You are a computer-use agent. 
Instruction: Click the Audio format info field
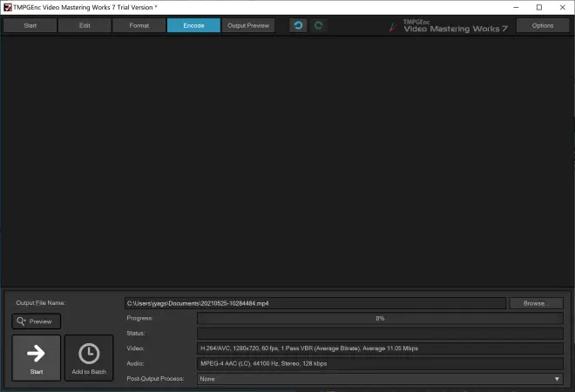point(380,363)
